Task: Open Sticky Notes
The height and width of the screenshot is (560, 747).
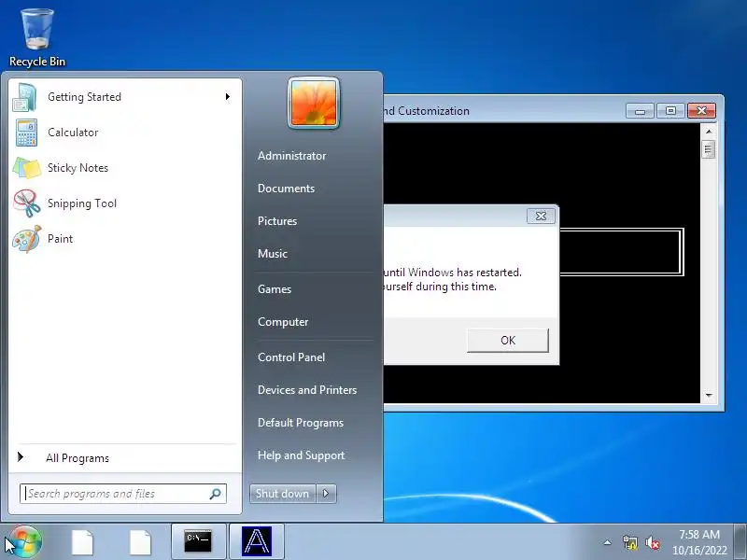Action: (124, 168)
